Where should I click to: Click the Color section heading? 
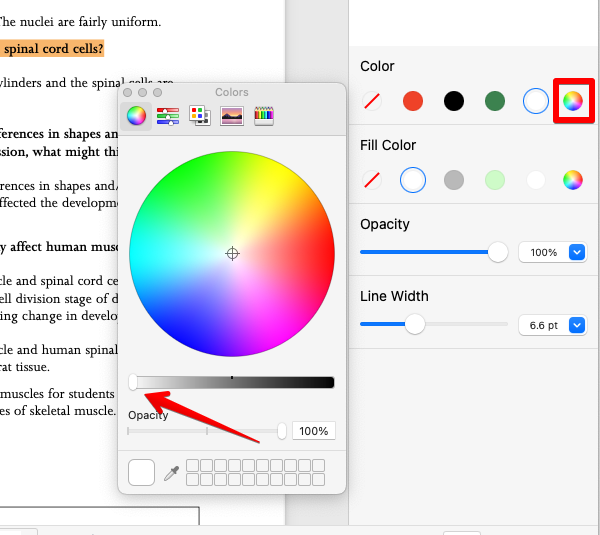click(x=377, y=66)
